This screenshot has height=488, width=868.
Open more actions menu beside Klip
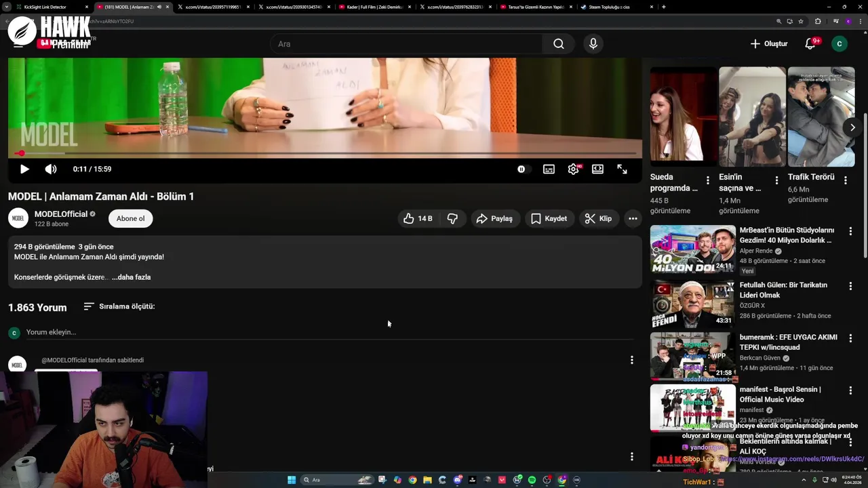(633, 218)
